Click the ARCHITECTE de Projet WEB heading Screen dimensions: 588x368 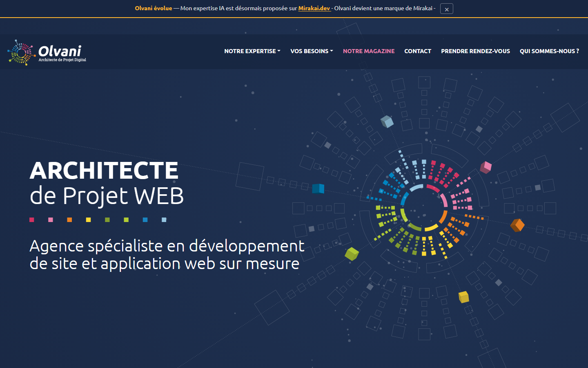tap(107, 183)
